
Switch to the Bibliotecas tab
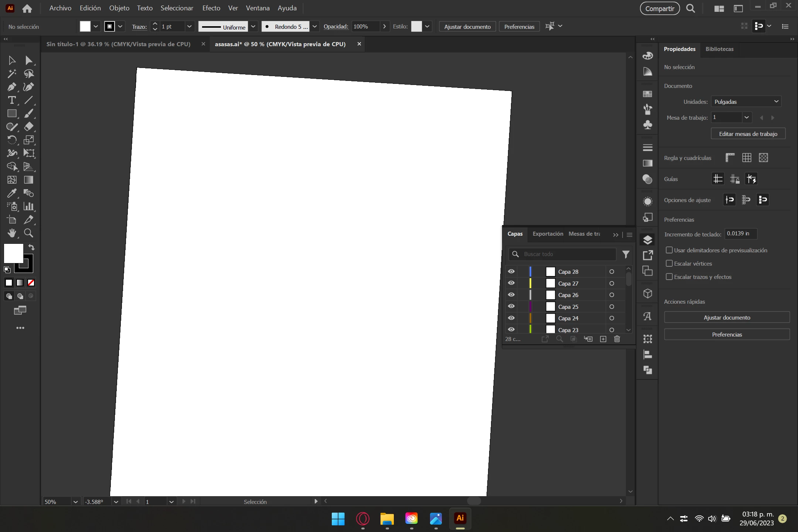[x=719, y=49]
